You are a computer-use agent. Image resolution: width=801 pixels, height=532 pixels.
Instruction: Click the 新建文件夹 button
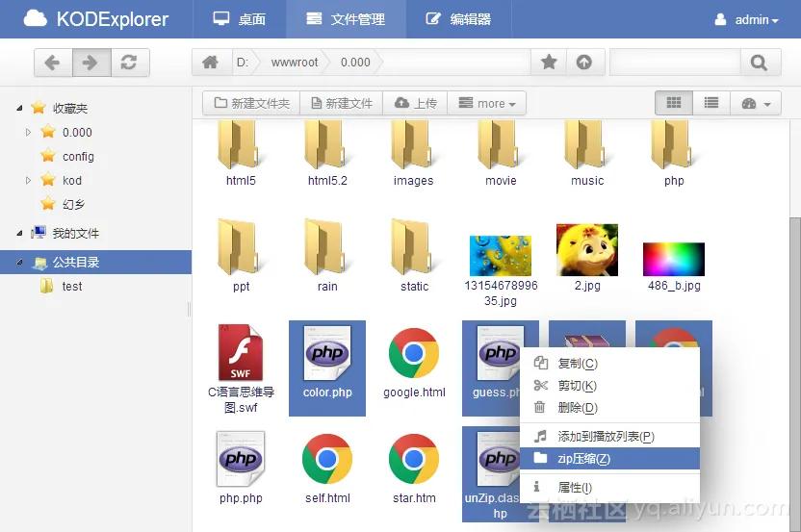(251, 103)
